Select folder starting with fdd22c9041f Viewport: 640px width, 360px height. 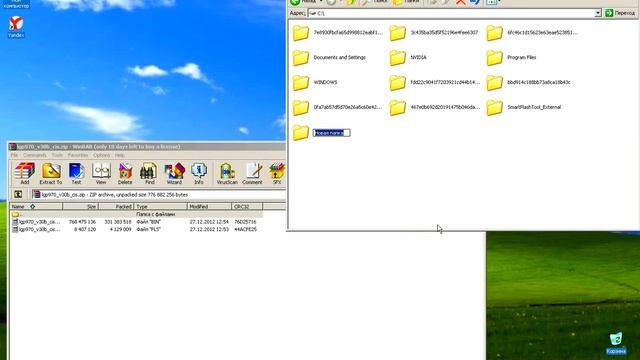tap(435, 83)
